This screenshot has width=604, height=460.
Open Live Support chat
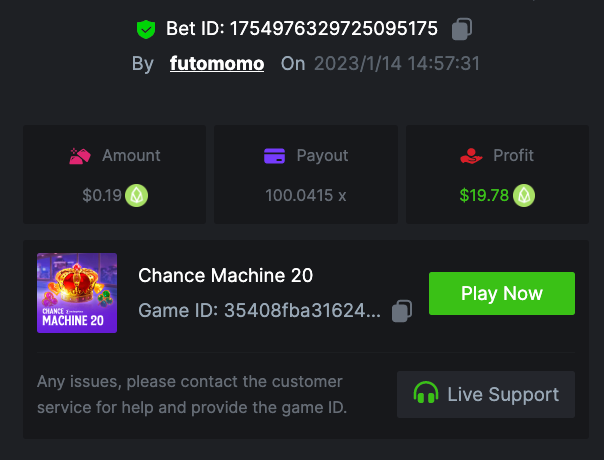[486, 394]
